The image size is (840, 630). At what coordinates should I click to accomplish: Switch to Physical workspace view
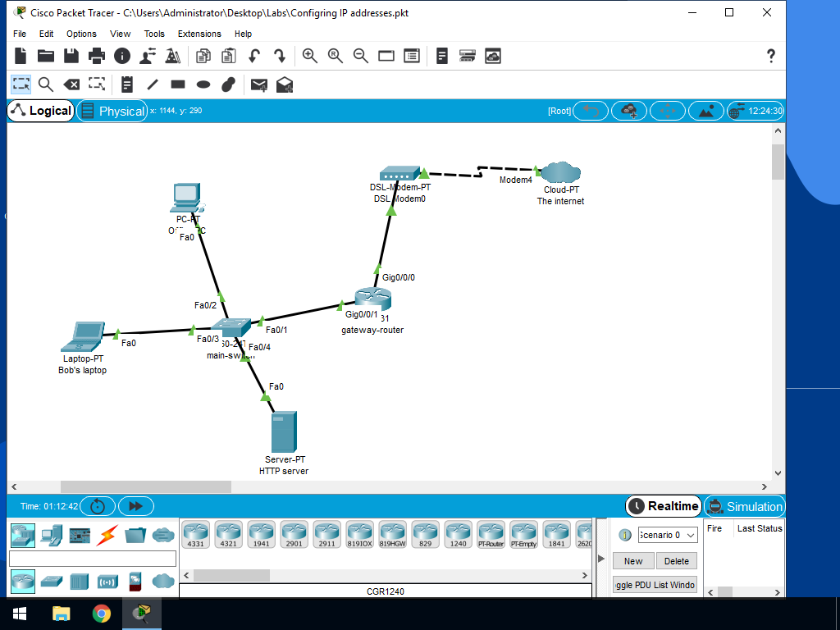coord(112,111)
